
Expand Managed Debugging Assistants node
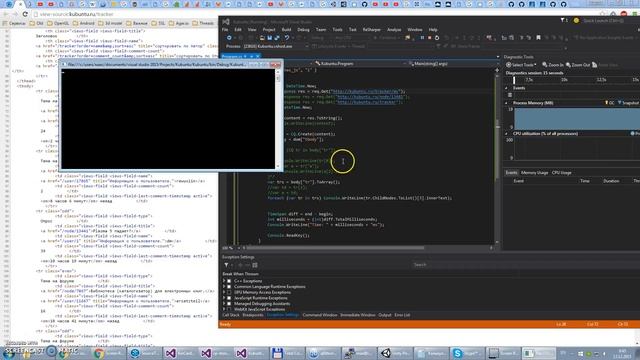(x=224, y=304)
